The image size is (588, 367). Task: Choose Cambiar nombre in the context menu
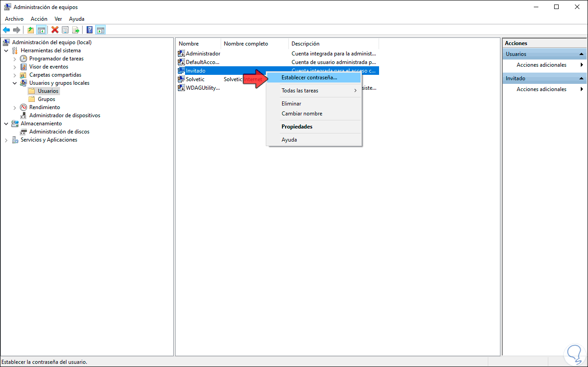click(314, 114)
